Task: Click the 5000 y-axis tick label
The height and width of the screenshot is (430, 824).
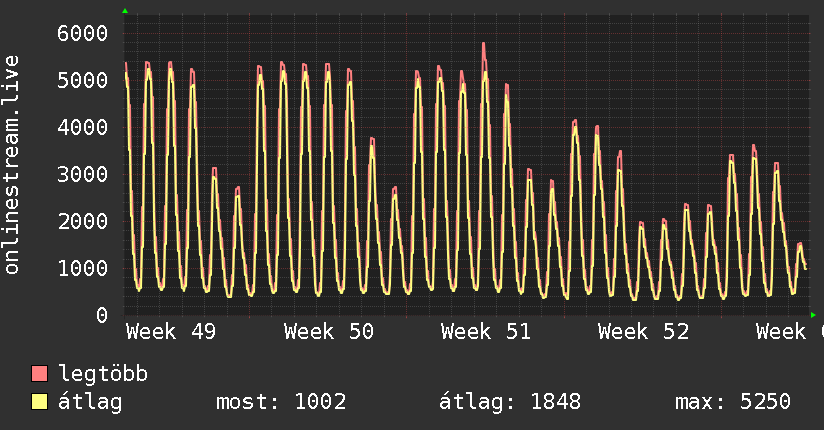Action: (81, 80)
